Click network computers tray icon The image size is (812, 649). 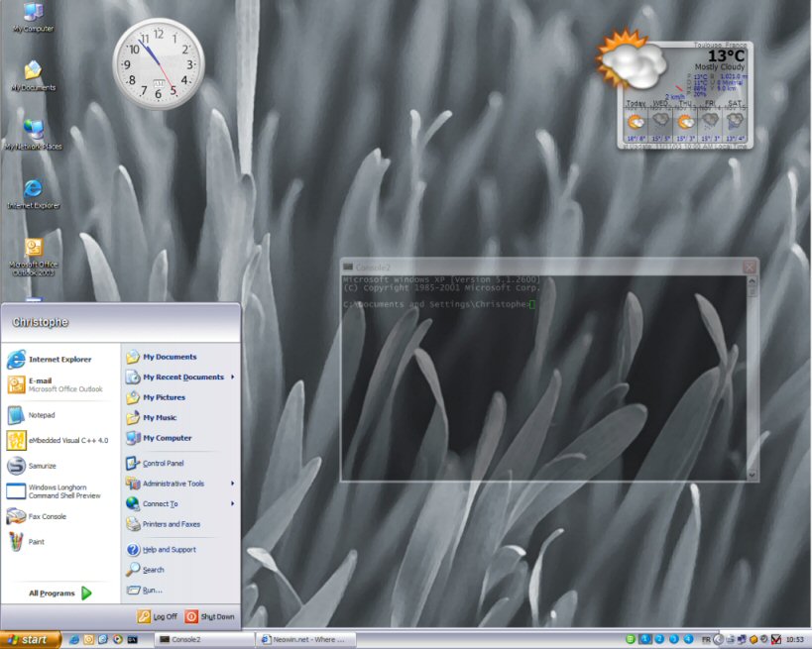tap(742, 640)
